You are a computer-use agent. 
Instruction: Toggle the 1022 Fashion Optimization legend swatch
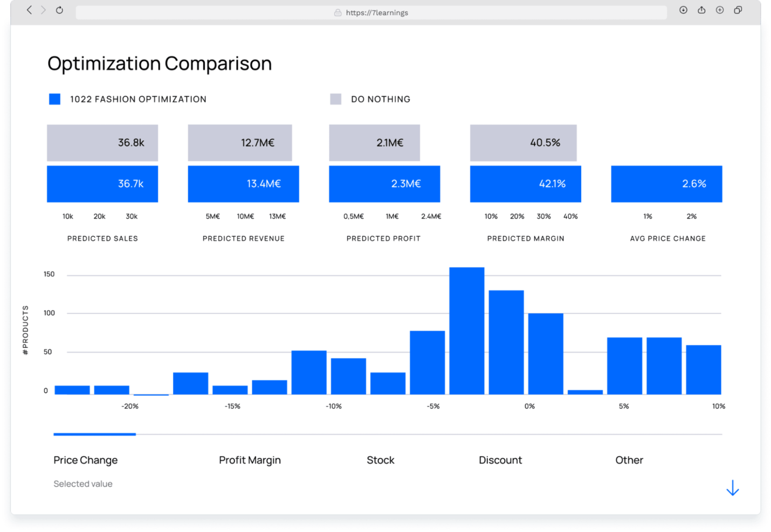(x=54, y=99)
